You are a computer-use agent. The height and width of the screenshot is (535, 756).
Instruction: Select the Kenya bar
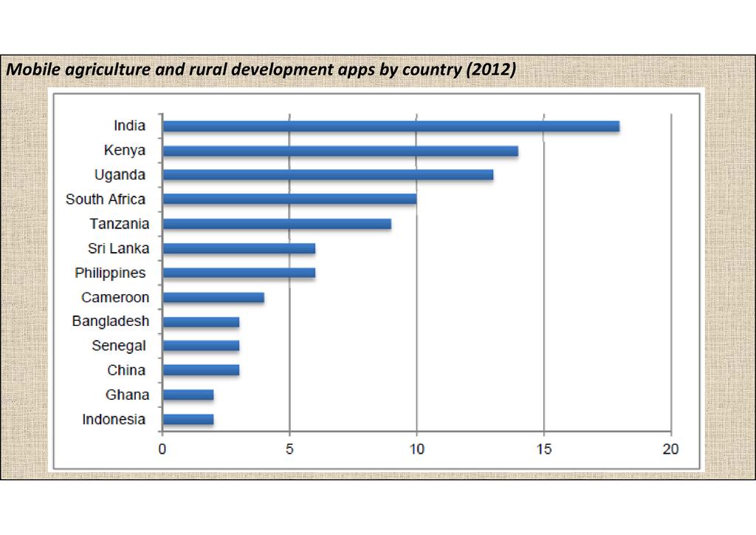click(x=340, y=151)
